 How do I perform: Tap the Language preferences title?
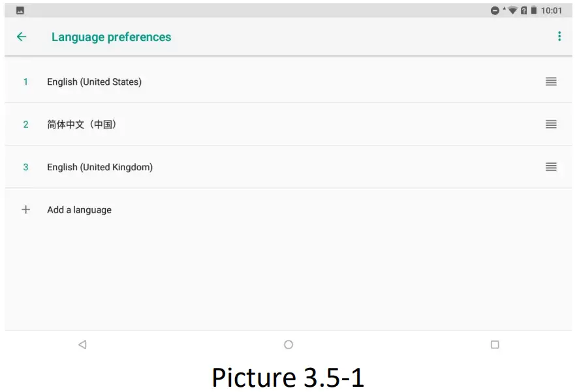click(111, 37)
